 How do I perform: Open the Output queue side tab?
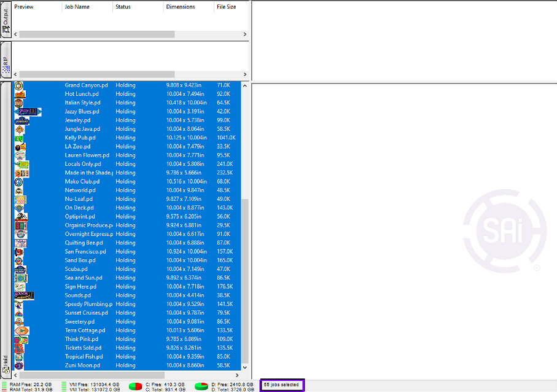tap(6, 20)
